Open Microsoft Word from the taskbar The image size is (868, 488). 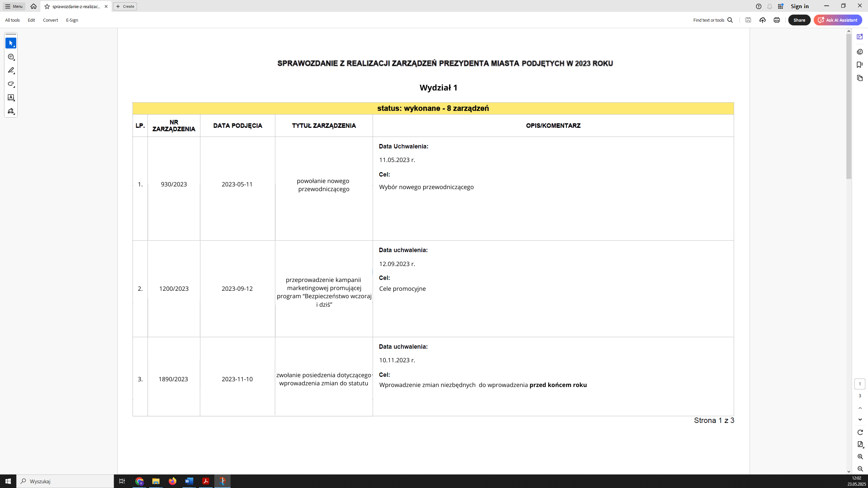coord(189,481)
